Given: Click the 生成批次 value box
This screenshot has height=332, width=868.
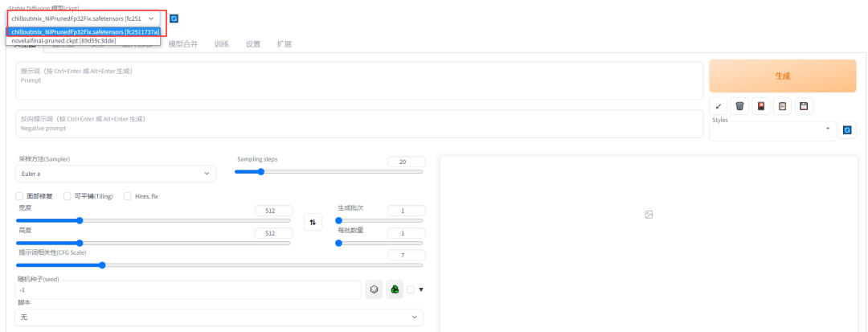Looking at the screenshot, I should [407, 211].
